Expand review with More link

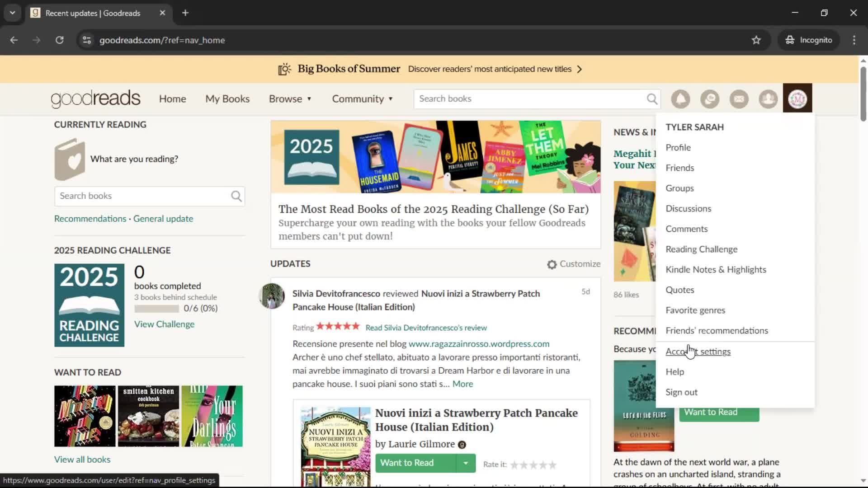tap(462, 384)
